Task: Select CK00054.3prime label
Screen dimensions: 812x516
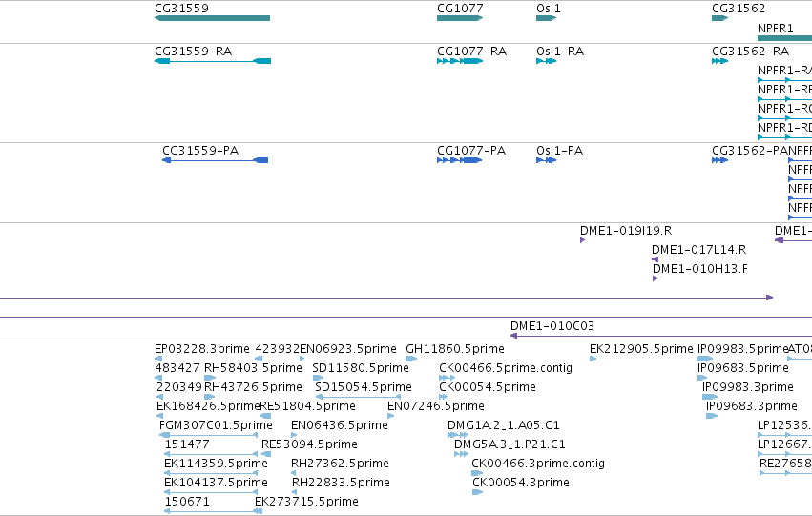Action: tap(520, 483)
